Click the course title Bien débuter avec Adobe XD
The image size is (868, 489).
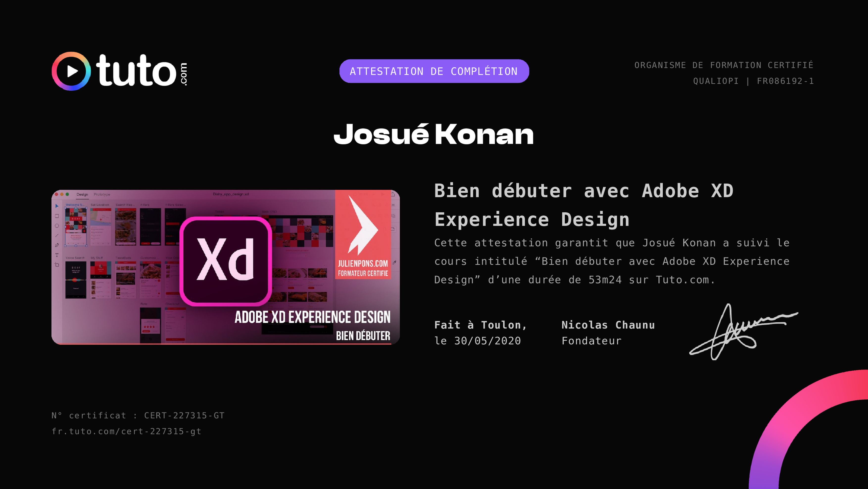point(584,205)
